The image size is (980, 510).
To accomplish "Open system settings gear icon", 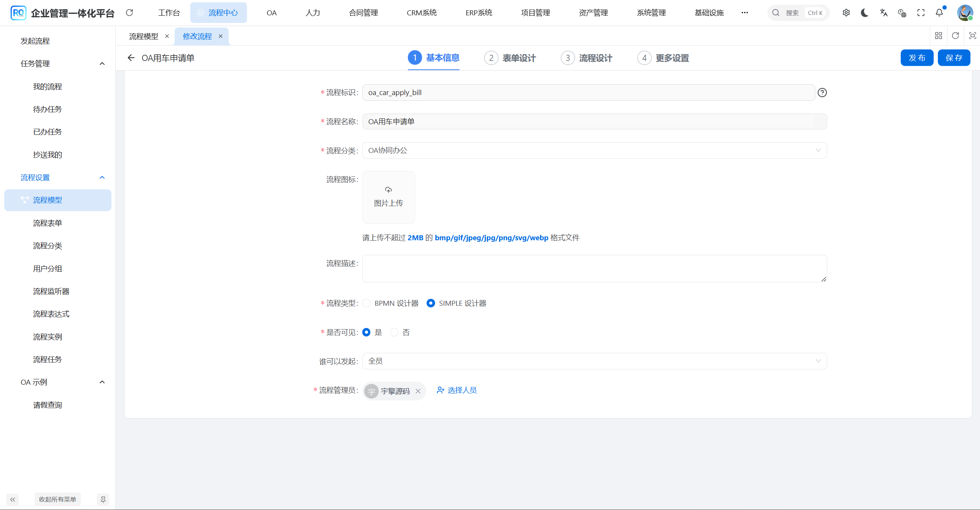I will click(x=846, y=13).
